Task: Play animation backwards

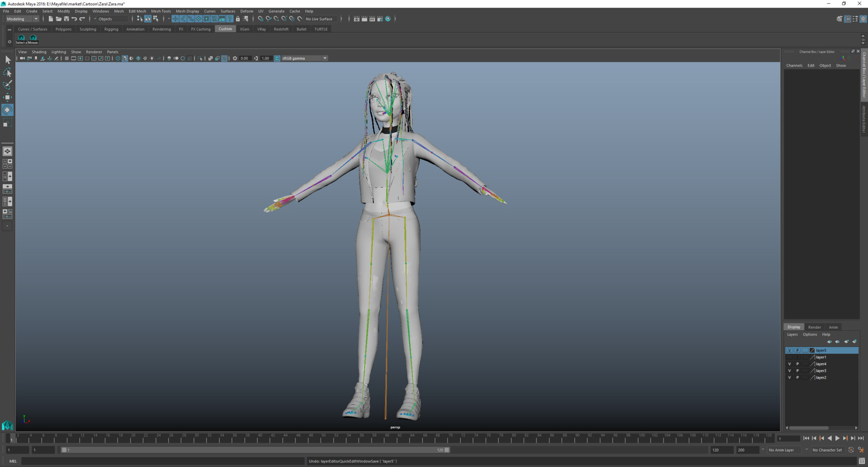Action: (830, 438)
